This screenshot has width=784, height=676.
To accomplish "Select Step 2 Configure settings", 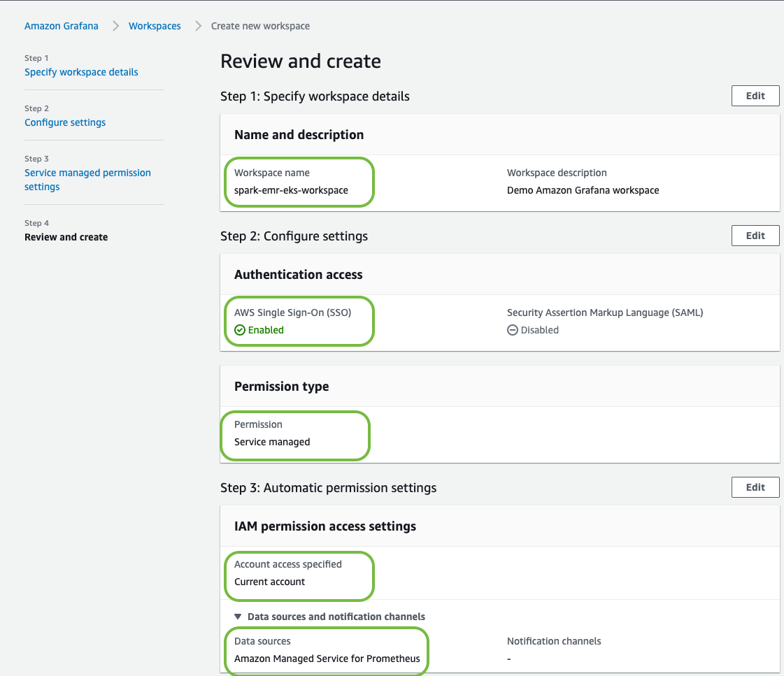I will tap(65, 122).
